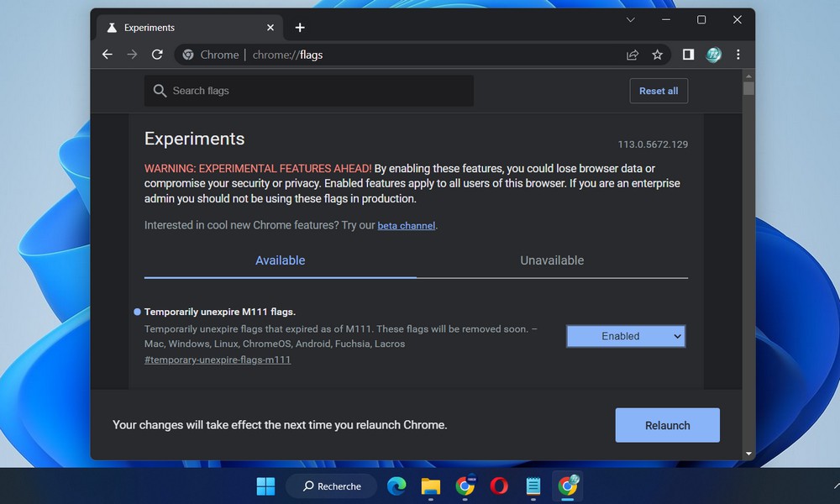
Task: Go back with the browser back arrow
Action: pyautogui.click(x=108, y=55)
